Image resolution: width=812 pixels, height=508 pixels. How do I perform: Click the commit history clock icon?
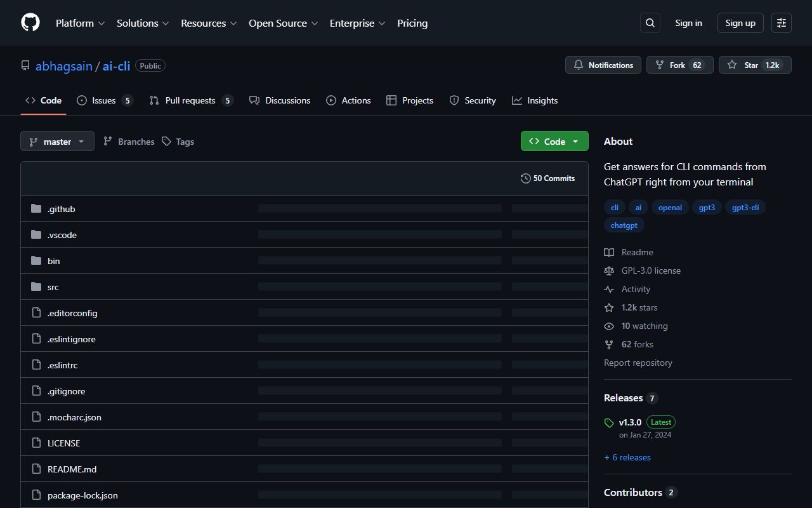tap(526, 178)
